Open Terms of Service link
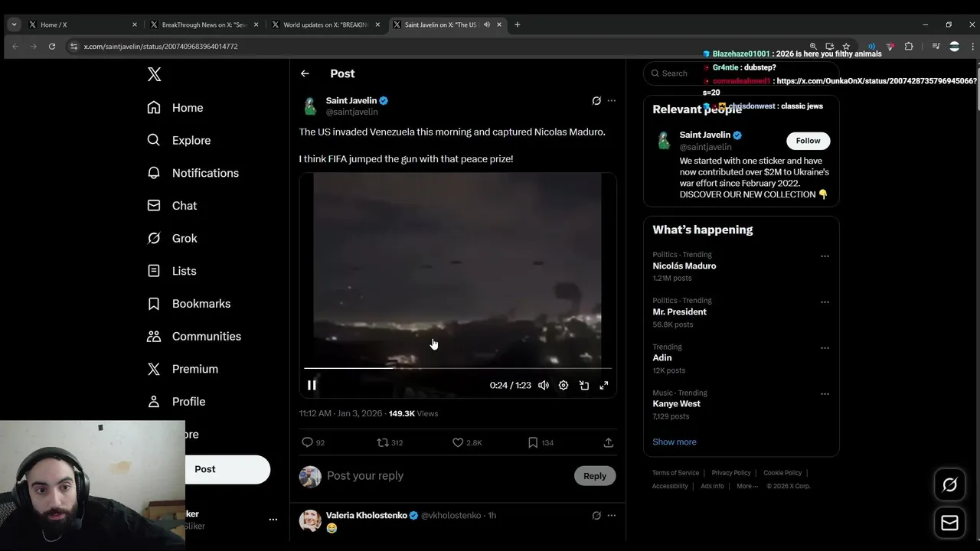 (x=675, y=473)
